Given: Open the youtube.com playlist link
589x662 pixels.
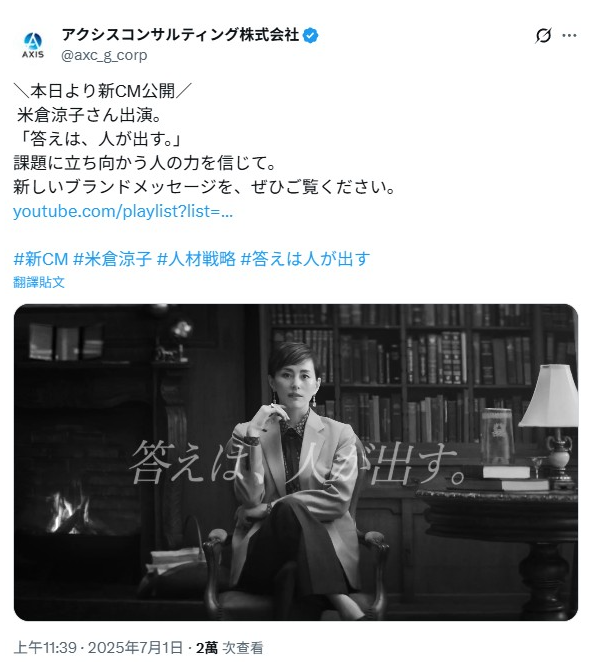Looking at the screenshot, I should 123,211.
